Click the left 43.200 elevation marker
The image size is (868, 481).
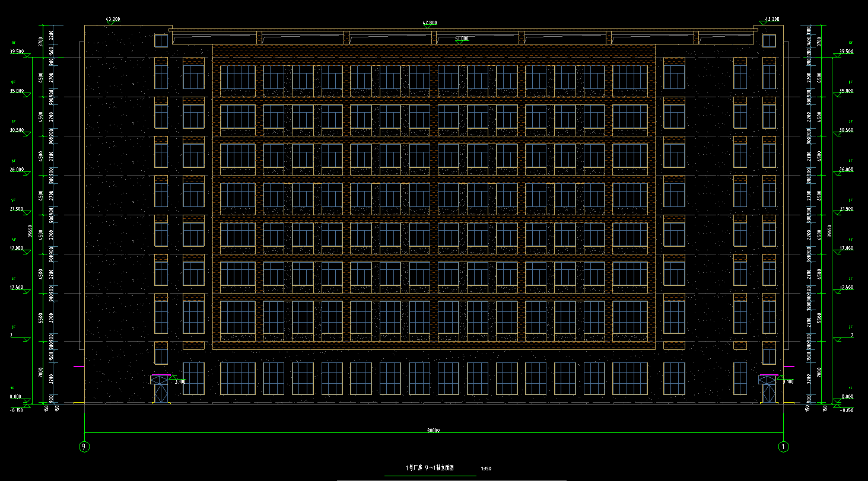[113, 20]
